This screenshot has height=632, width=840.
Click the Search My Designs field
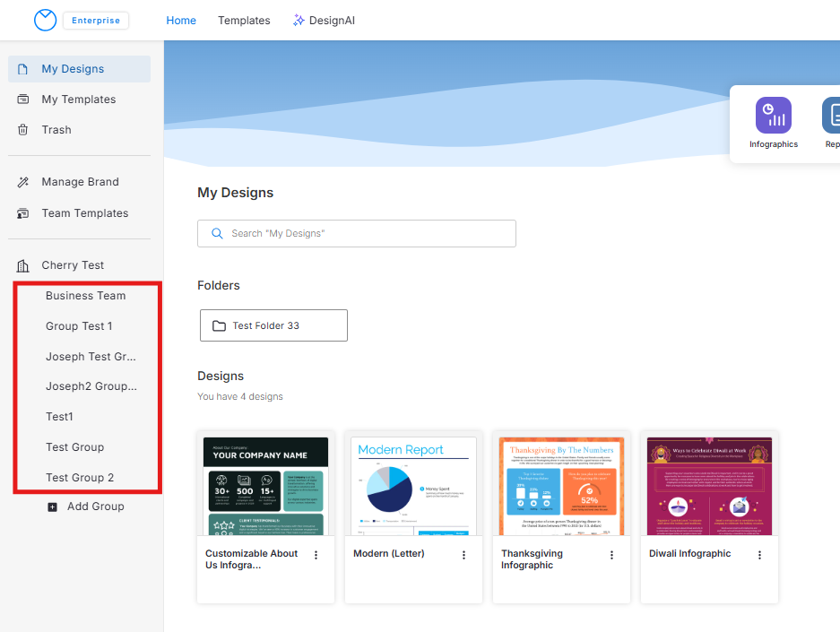pyautogui.click(x=357, y=233)
